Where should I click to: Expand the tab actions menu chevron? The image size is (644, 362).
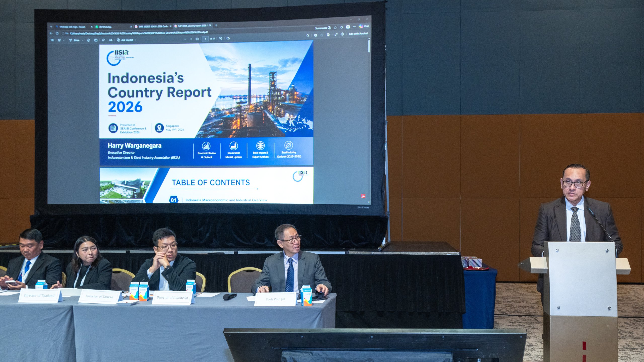click(51, 27)
